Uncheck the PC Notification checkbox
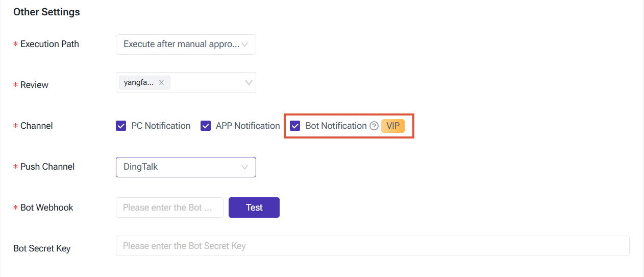The height and width of the screenshot is (277, 644). (121, 126)
